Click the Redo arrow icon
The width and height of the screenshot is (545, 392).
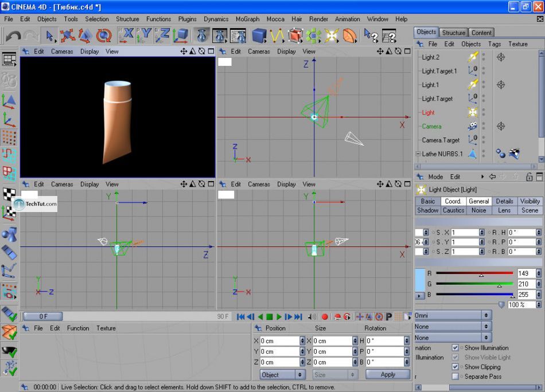(x=32, y=36)
